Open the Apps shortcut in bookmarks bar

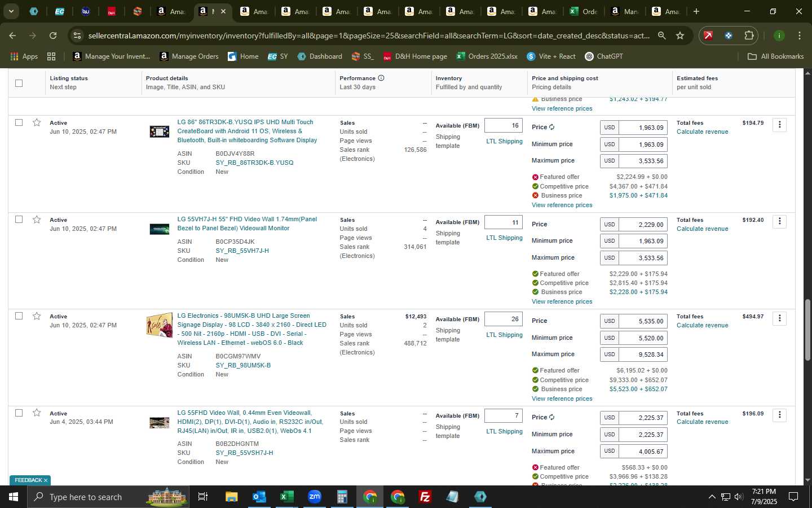(24, 56)
